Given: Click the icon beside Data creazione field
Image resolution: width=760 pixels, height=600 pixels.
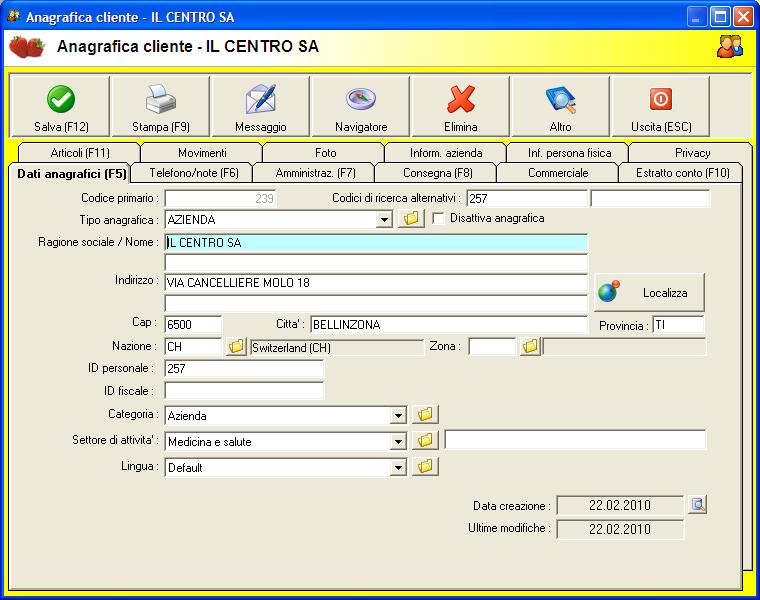Looking at the screenshot, I should 698,505.
